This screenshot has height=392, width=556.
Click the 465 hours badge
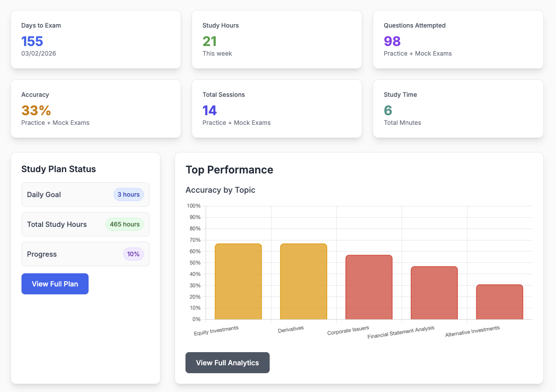coord(125,224)
